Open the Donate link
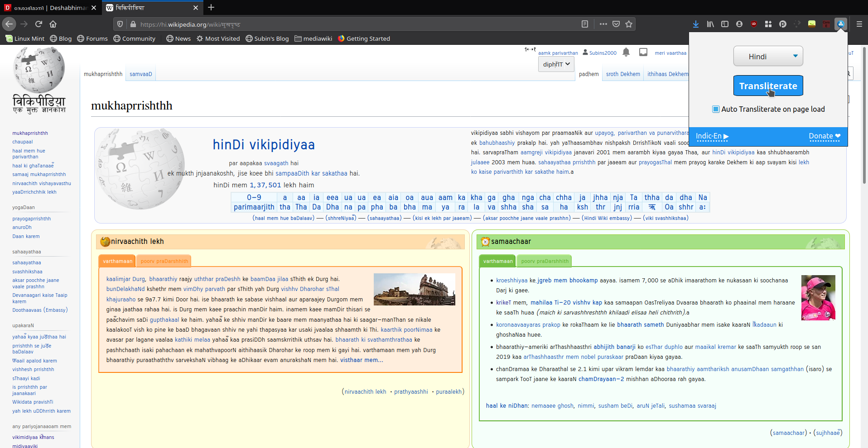868x448 pixels. click(825, 136)
